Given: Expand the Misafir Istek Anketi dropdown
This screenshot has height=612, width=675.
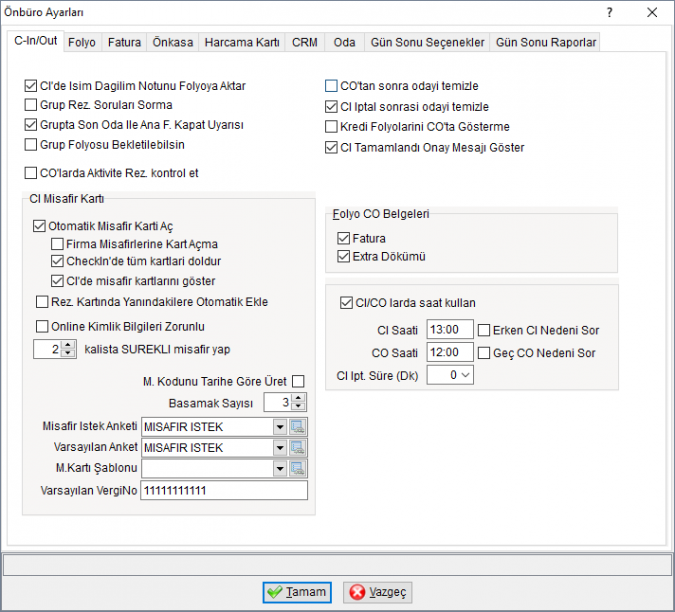Looking at the screenshot, I should click(280, 427).
